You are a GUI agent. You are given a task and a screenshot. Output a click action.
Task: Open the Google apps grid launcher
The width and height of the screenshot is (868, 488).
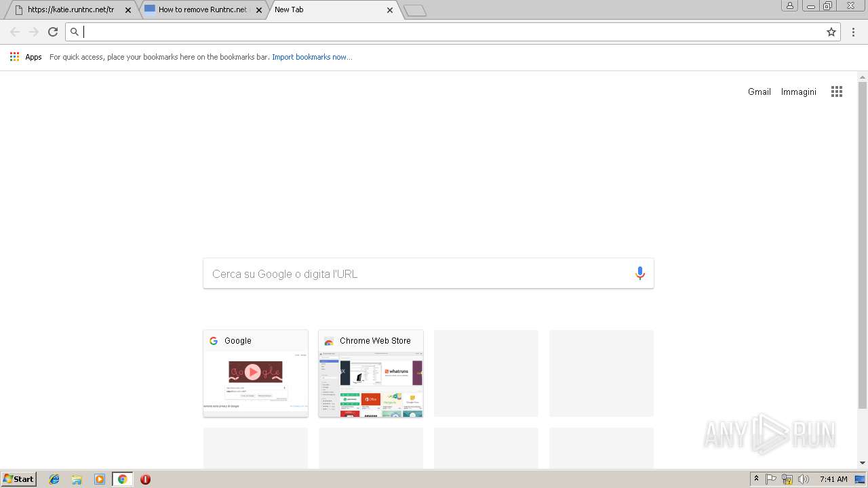click(837, 91)
